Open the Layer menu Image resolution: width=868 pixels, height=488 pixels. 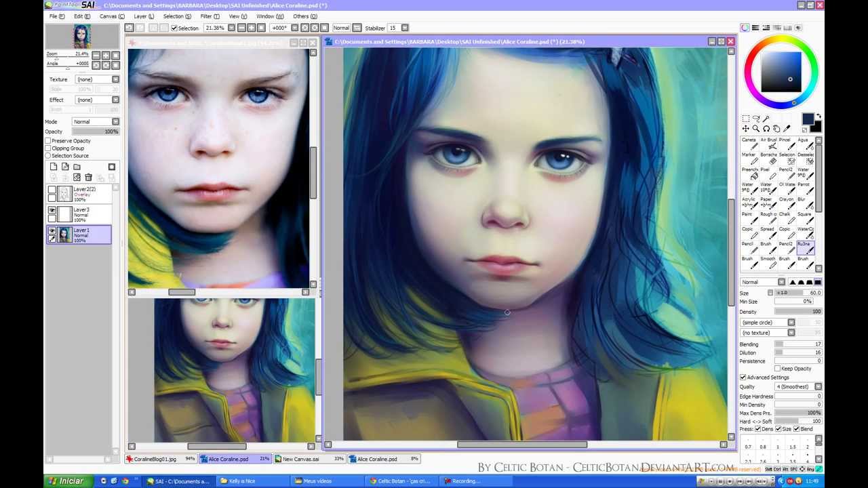144,16
